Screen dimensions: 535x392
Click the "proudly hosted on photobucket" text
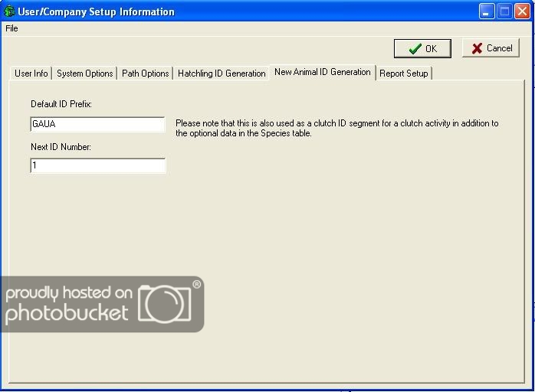click(x=69, y=303)
